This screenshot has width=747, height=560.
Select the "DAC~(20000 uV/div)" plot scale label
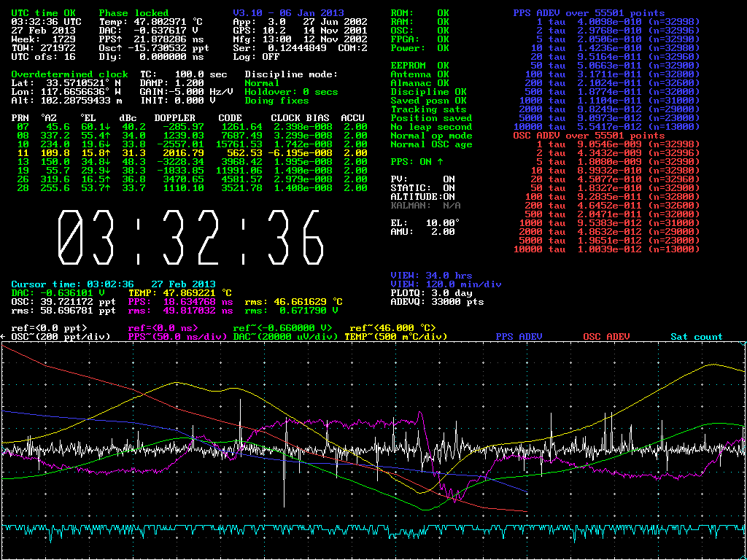point(286,337)
